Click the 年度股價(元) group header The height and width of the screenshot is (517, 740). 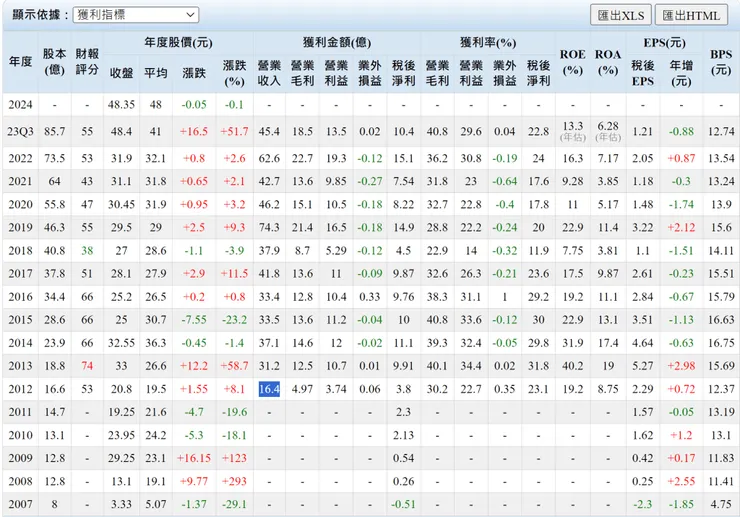coord(178,43)
